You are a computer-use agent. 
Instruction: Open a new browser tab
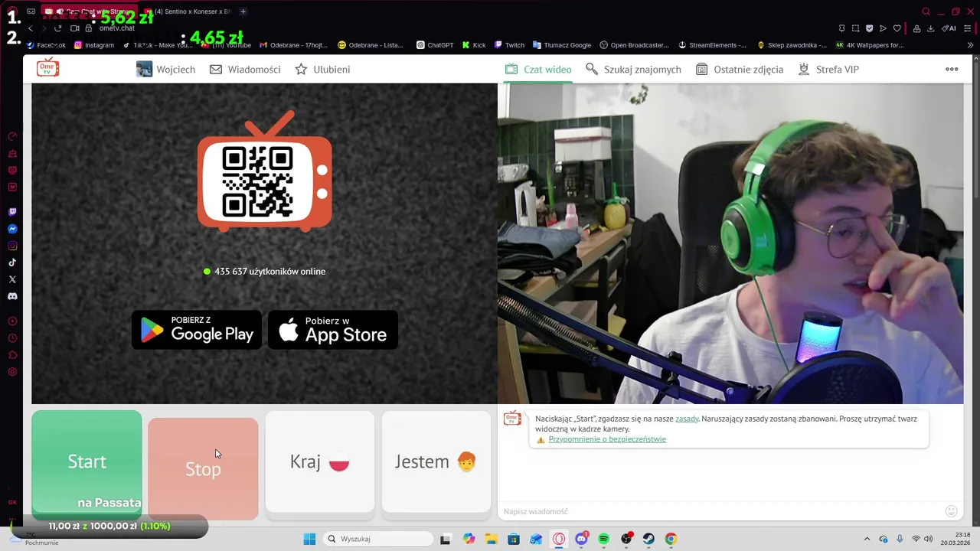point(243,11)
